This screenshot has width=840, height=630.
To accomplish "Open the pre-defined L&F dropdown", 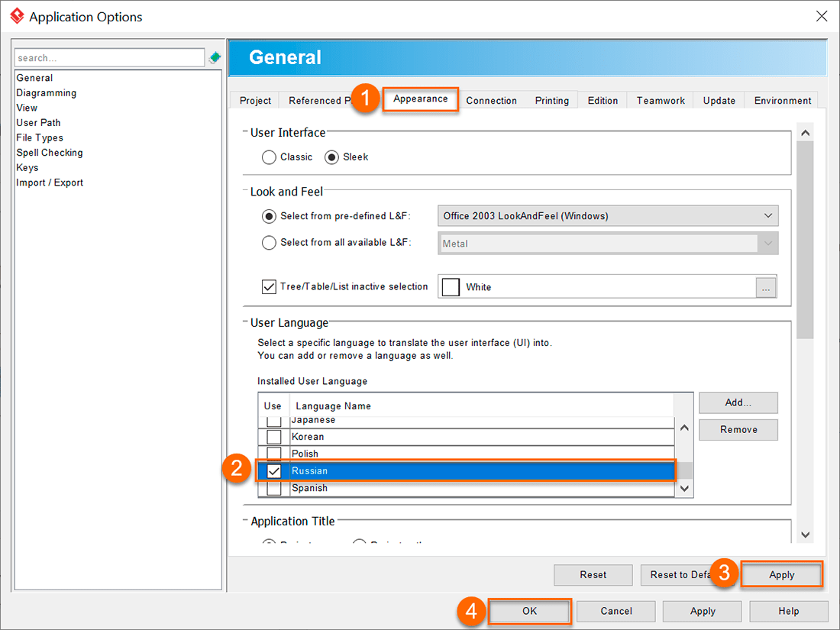I will coord(608,216).
